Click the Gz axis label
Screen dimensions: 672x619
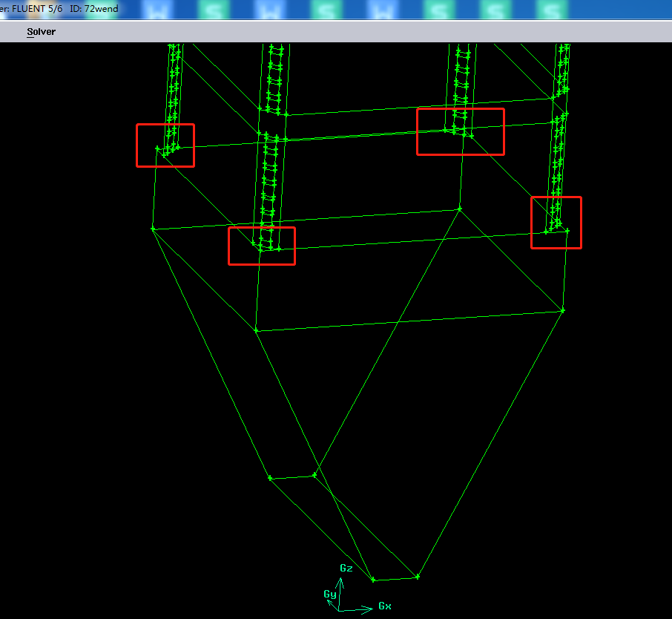coord(346,568)
